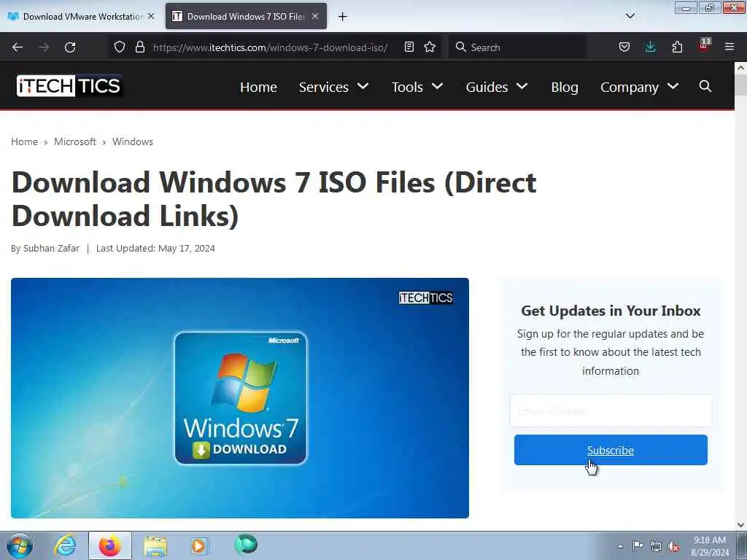
Task: Click the 'Get Updates in Your Inbox' heading
Action: coord(611,311)
